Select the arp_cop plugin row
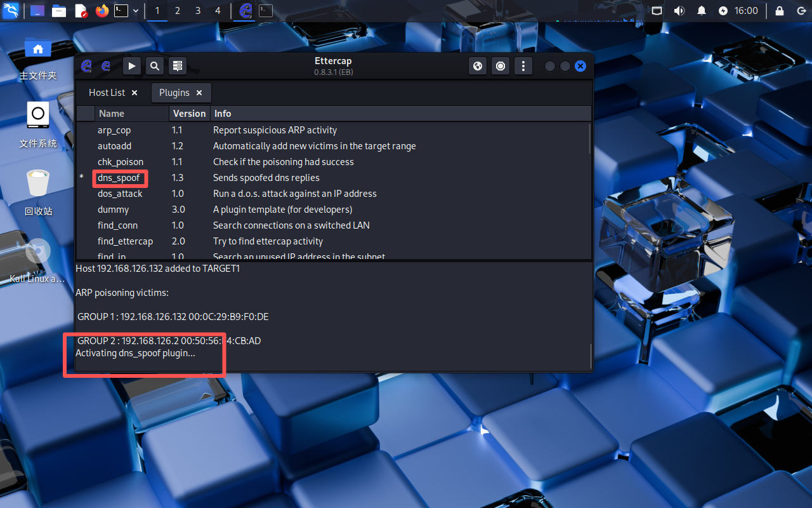Screen dimensions: 812x508 [333, 130]
